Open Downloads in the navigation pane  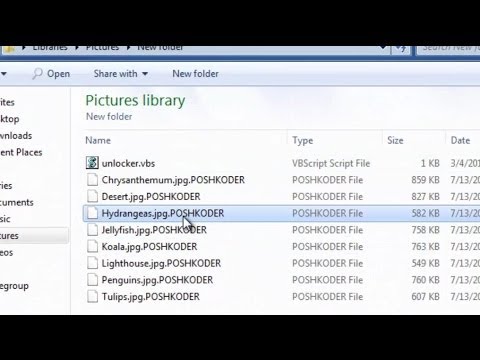pyautogui.click(x=16, y=136)
